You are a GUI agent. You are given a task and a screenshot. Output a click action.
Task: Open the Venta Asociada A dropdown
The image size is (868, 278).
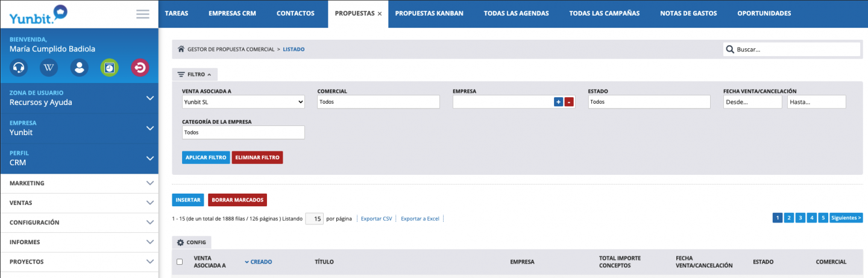pos(244,103)
